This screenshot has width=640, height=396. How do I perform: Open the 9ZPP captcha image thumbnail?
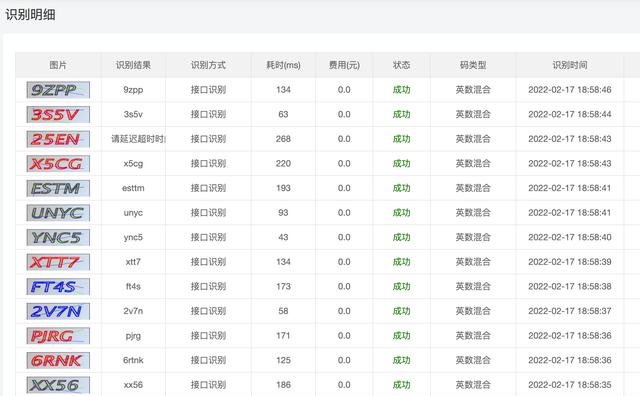pos(58,90)
